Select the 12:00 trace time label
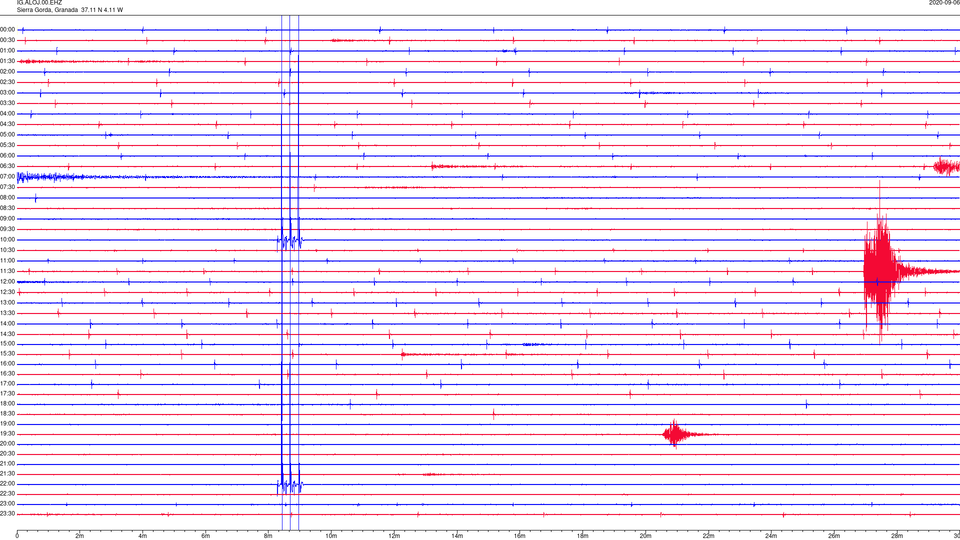Screen dimensions: 960x540 pos(7,282)
